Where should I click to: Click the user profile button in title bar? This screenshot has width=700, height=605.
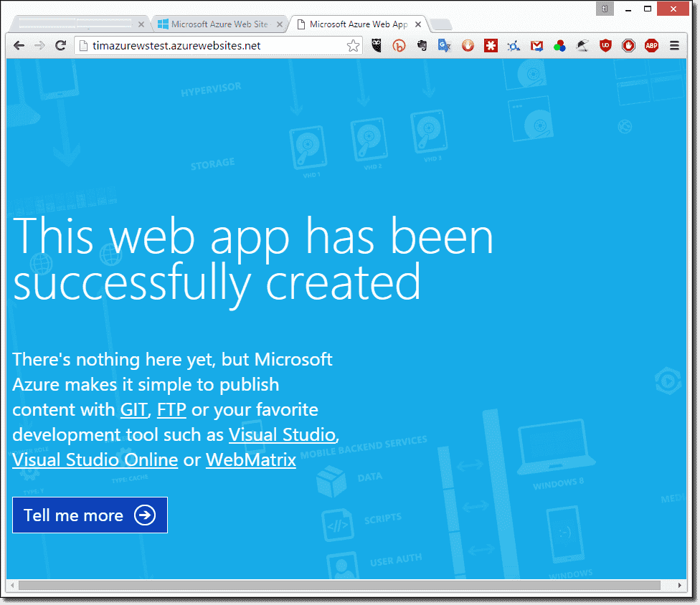(605, 9)
